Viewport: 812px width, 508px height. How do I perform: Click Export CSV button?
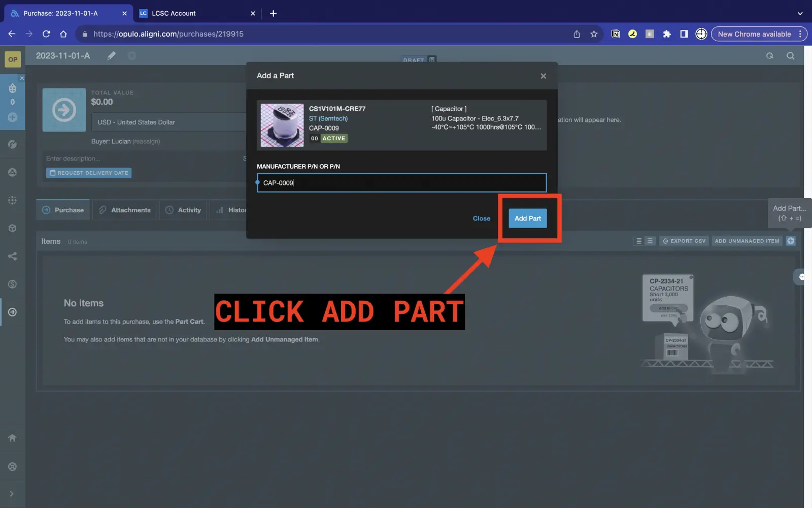pyautogui.click(x=684, y=241)
